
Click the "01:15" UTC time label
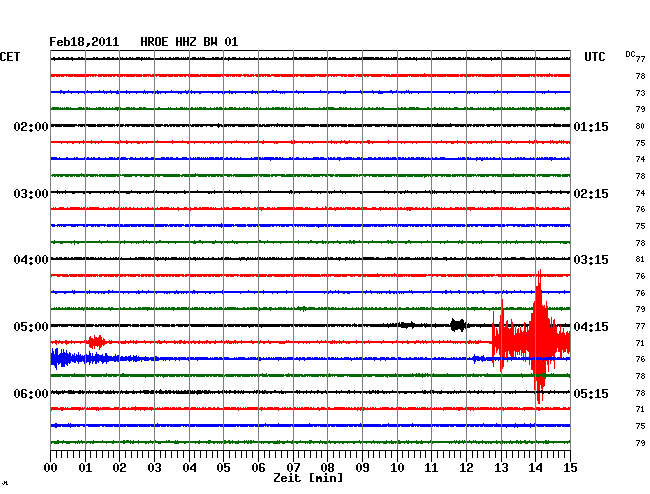pyautogui.click(x=591, y=126)
